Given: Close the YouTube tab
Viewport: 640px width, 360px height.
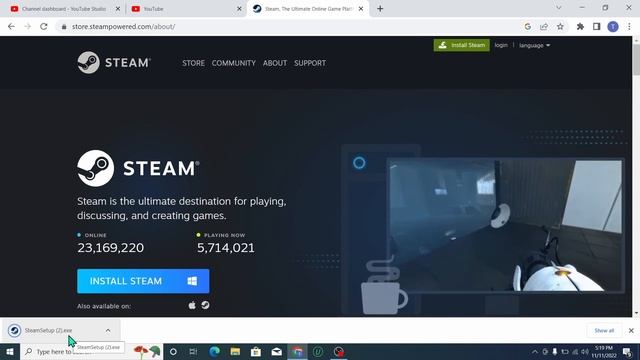Looking at the screenshot, I should coord(239,9).
